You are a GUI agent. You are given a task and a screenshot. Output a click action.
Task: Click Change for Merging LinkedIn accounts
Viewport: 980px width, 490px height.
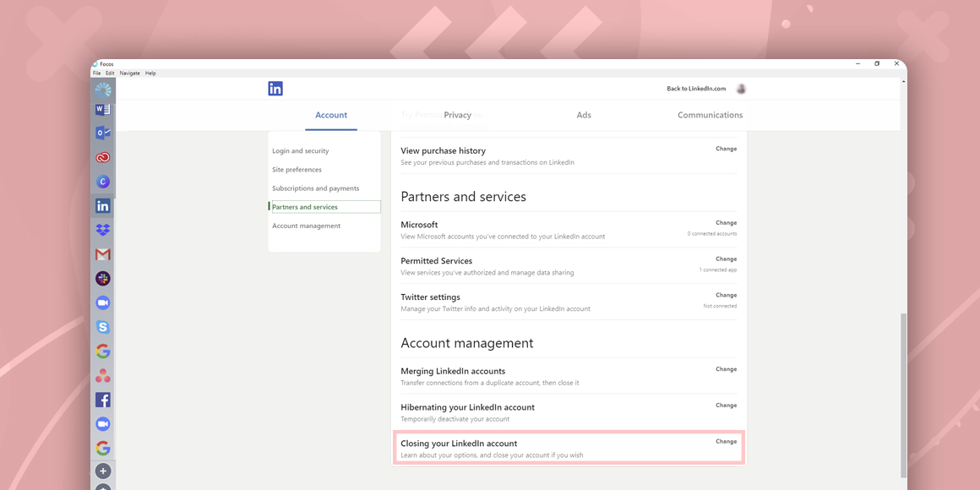click(x=727, y=369)
